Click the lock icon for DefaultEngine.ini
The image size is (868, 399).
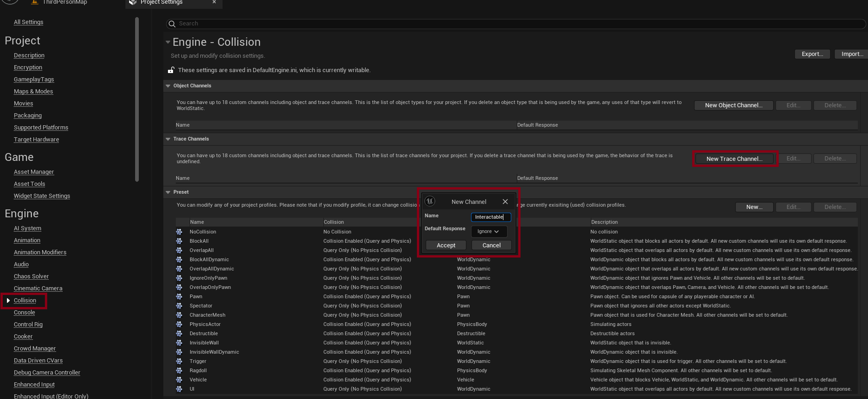(171, 70)
